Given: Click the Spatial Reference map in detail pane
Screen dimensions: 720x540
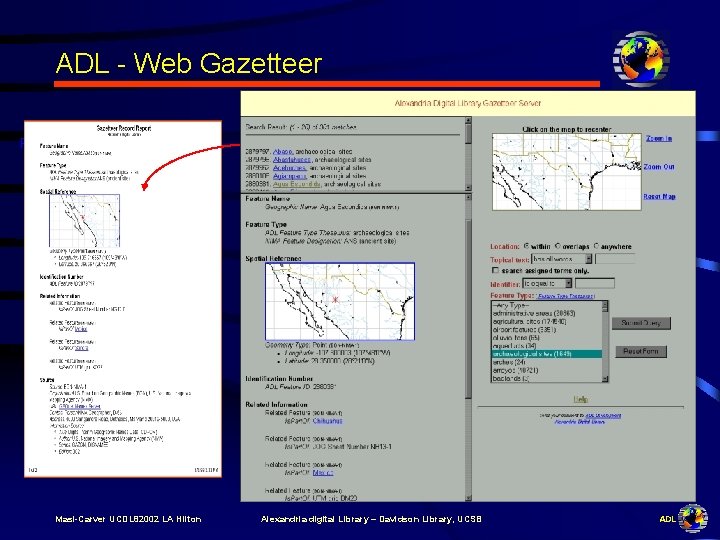Looking at the screenshot, I should [340, 301].
